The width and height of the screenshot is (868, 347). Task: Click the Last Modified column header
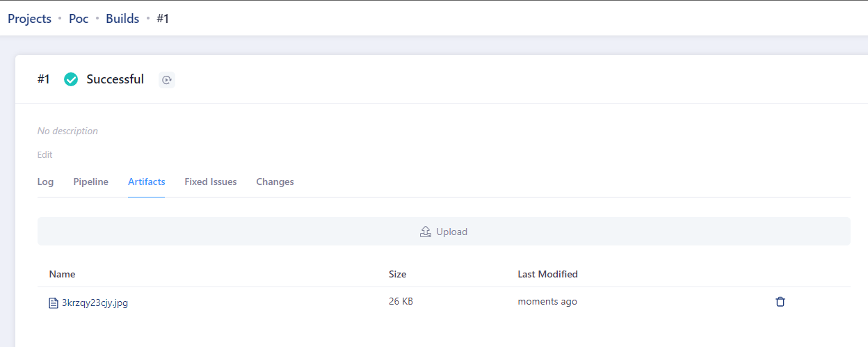(x=547, y=274)
